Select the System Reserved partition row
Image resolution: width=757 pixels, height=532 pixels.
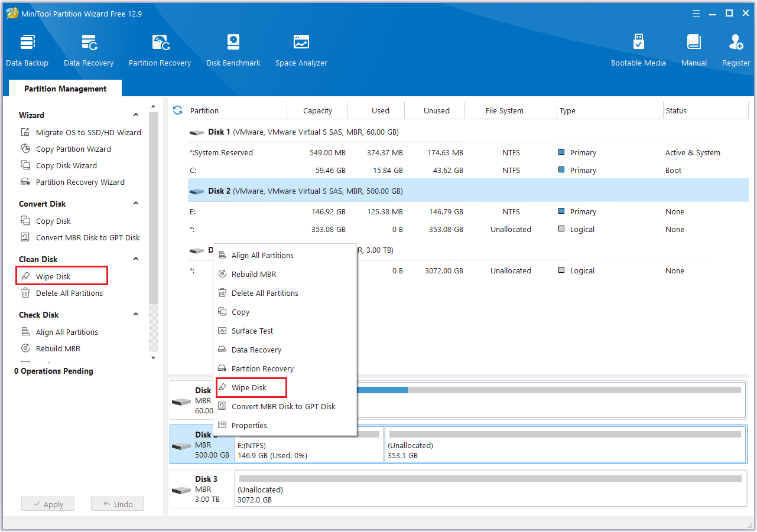(468, 153)
